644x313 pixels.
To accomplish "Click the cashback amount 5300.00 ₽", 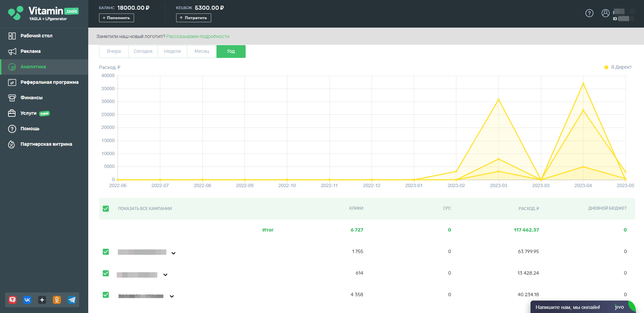I will (210, 8).
